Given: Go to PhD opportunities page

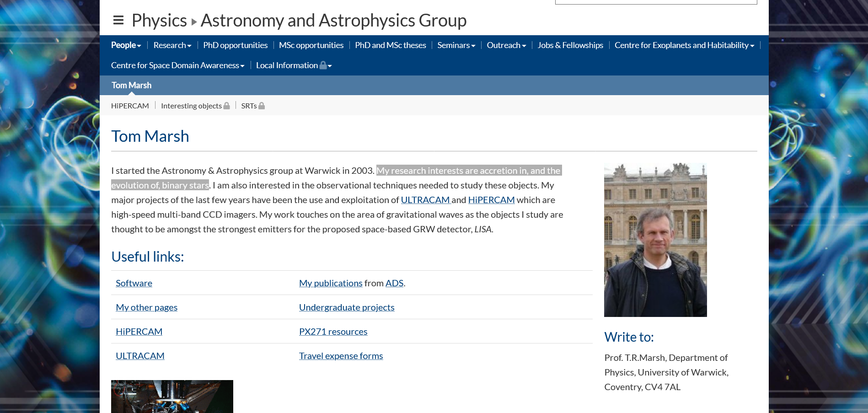Looking at the screenshot, I should point(235,45).
